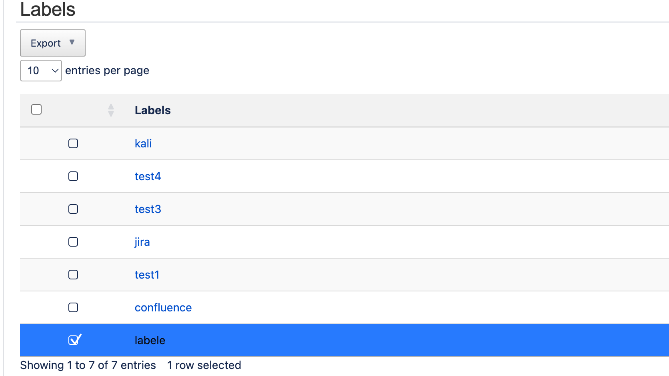The width and height of the screenshot is (669, 376).
Task: Open the jira label link
Action: click(142, 242)
